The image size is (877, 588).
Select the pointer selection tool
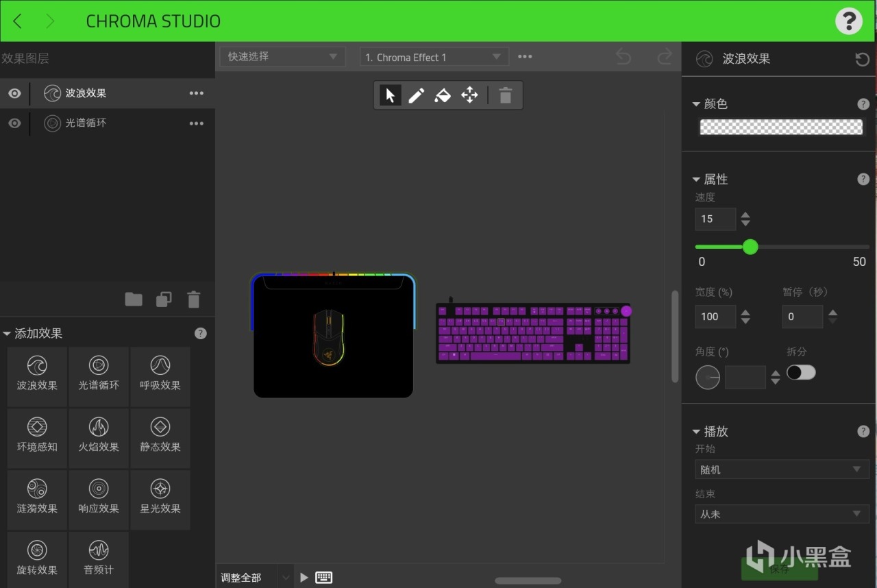pos(391,95)
